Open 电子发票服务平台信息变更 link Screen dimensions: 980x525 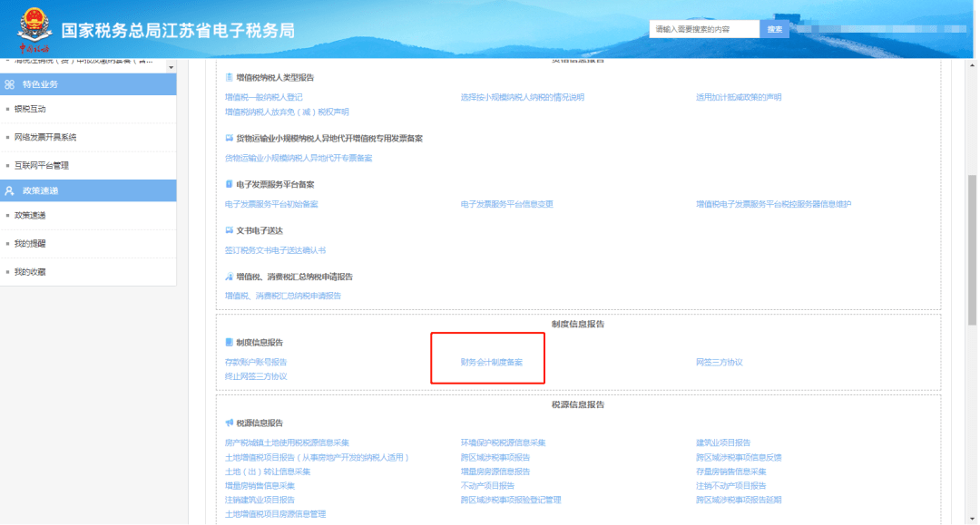coord(507,204)
